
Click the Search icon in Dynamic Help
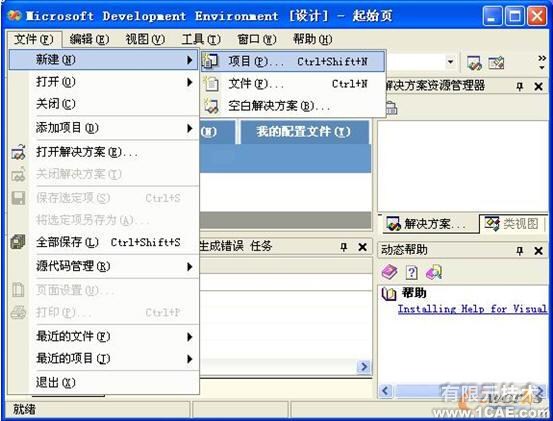click(434, 272)
